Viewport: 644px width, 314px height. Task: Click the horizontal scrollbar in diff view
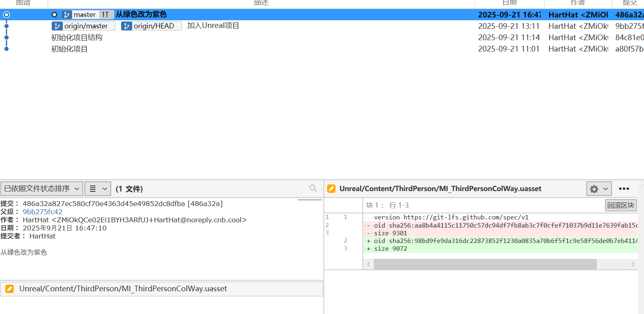click(x=485, y=264)
